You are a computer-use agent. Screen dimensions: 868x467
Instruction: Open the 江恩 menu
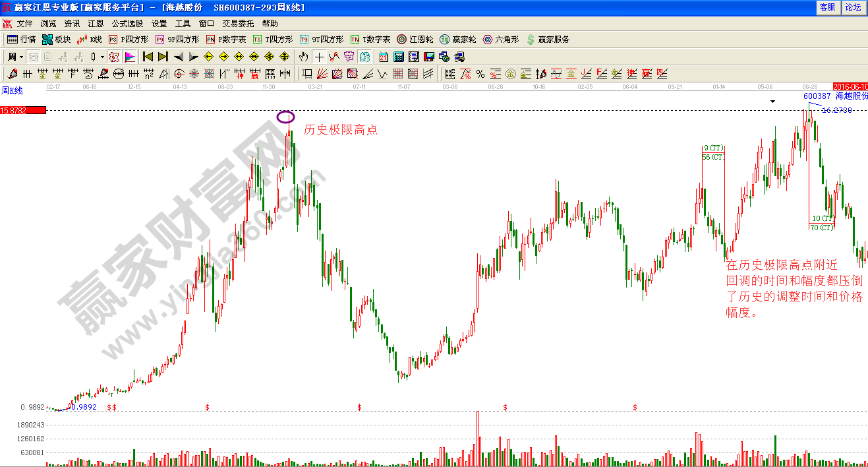pyautogui.click(x=96, y=23)
